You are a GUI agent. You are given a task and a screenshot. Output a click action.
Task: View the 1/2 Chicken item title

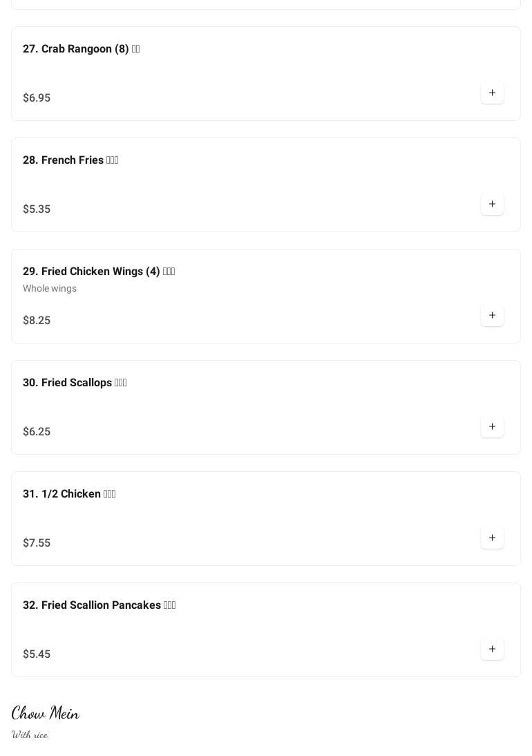[x=69, y=494]
